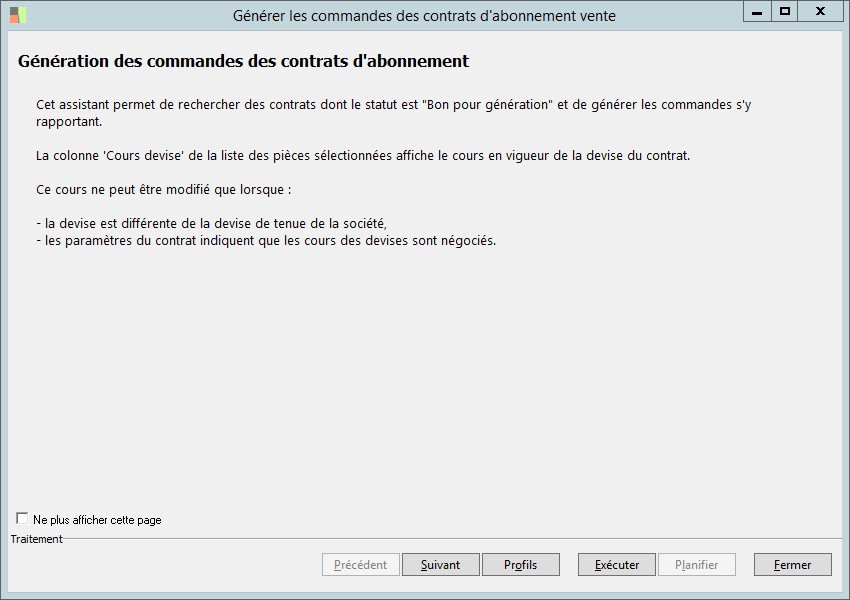This screenshot has width=850, height=600.
Task: Click the disabled Planifier button
Action: click(x=696, y=565)
